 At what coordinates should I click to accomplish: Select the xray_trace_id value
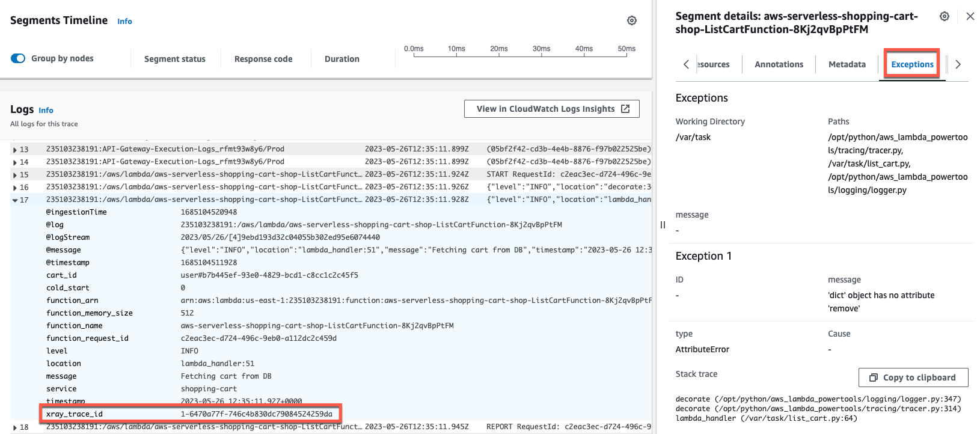click(x=257, y=414)
